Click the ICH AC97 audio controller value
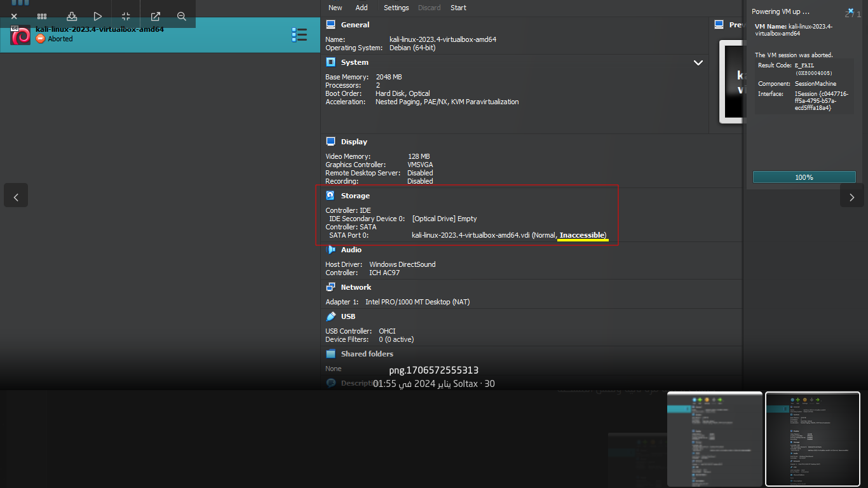The width and height of the screenshot is (868, 488). [x=384, y=273]
